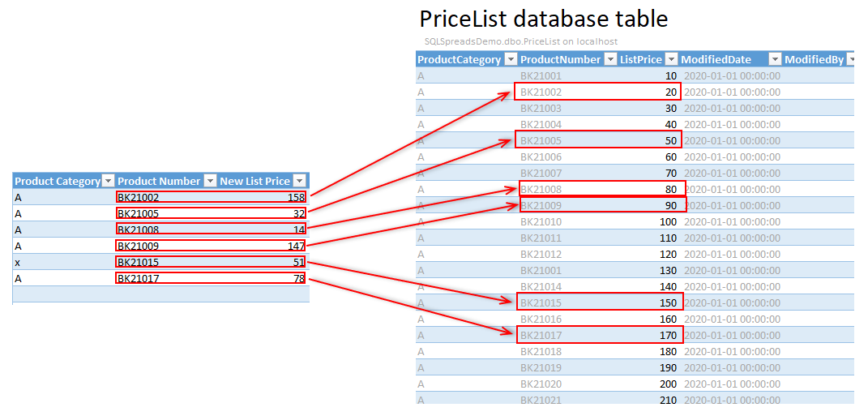Screen dimensions: 868x416
Task: Select the ModifiedDate header text
Action: 716,59
